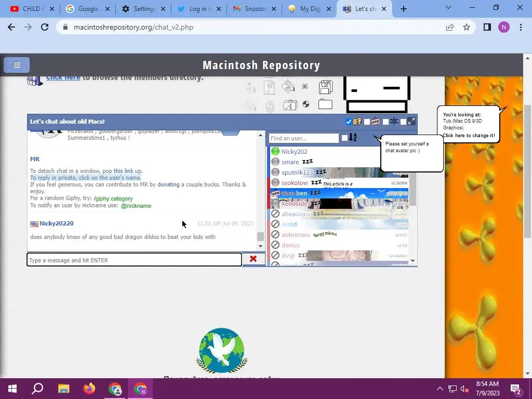
Task: Click the browser forward arrow
Action: tap(28, 27)
